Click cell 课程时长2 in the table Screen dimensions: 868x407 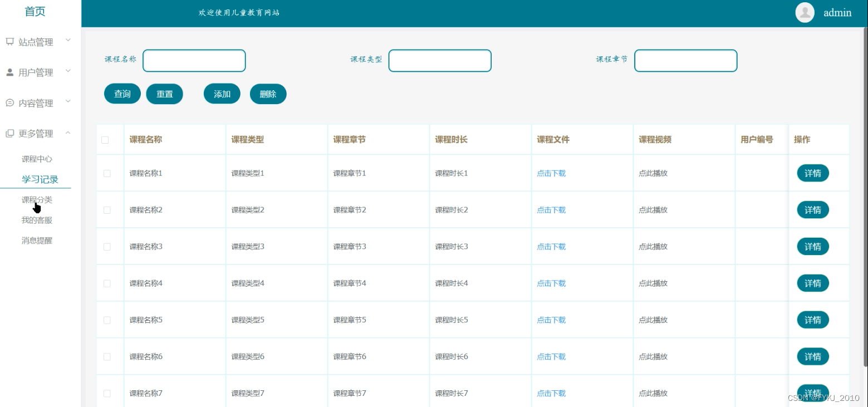pos(452,210)
